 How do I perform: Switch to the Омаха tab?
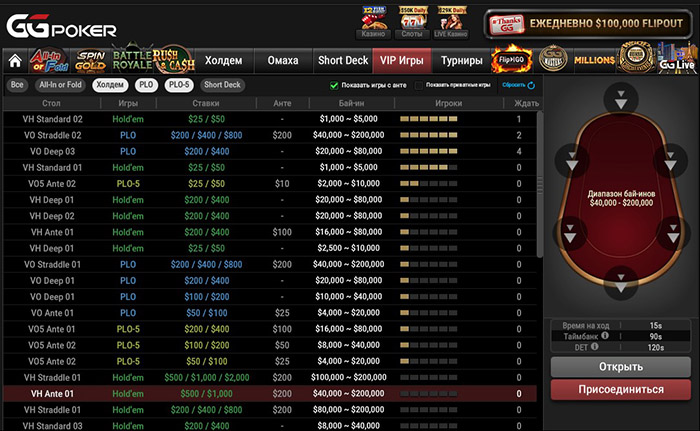(283, 61)
